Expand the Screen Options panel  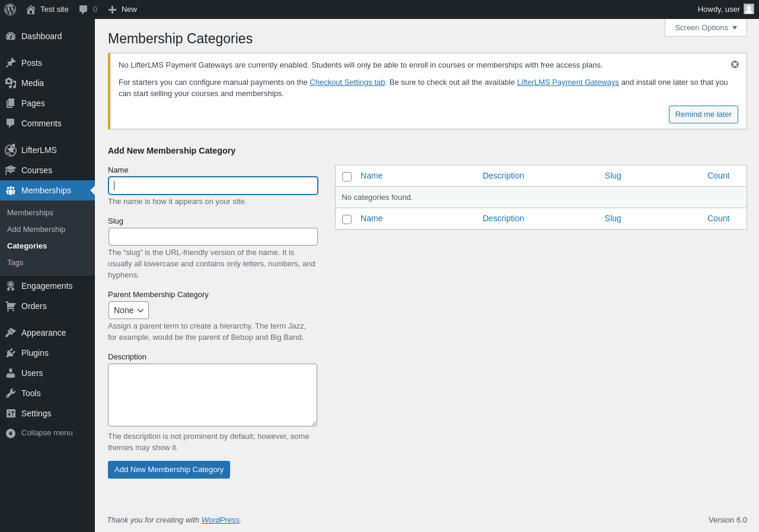(706, 27)
